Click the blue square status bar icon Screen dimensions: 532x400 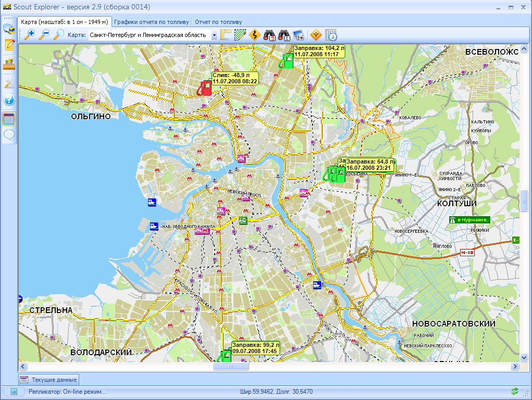[x=14, y=392]
